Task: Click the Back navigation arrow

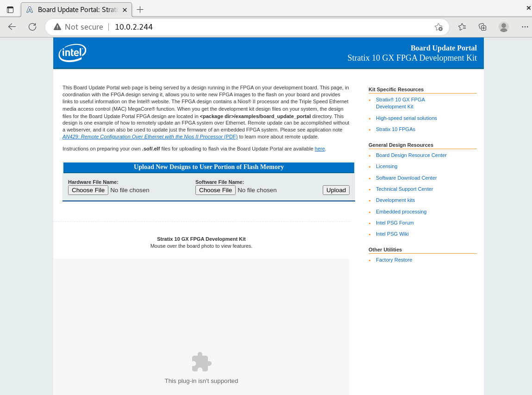Action: (x=12, y=27)
